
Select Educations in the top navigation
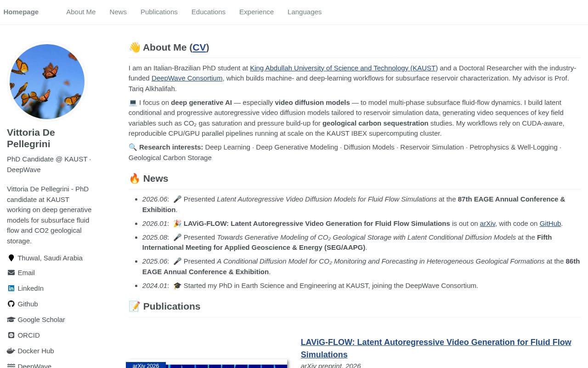[x=209, y=12]
